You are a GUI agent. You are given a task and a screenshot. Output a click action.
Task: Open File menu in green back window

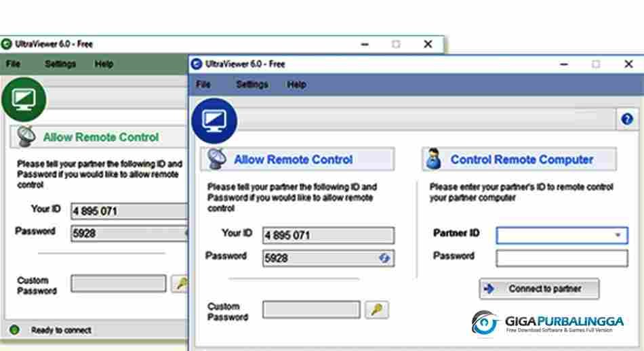(13, 64)
